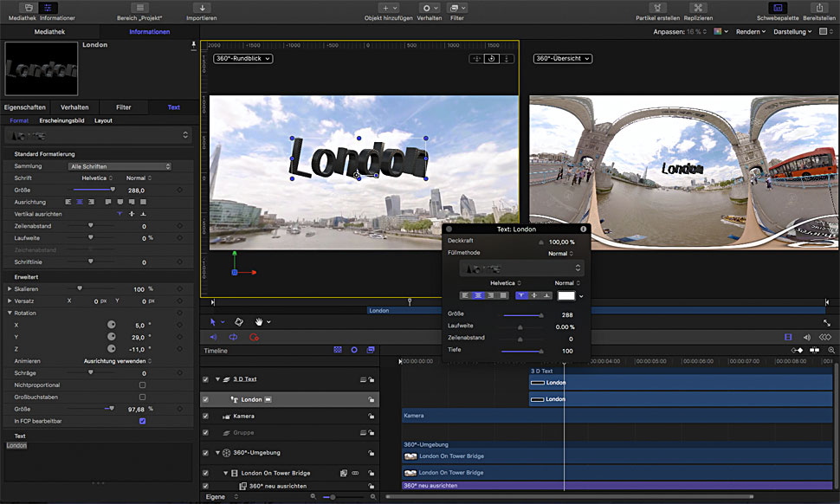
Task: Toggle visibility checkbox of 3D Text group
Action: pos(205,379)
